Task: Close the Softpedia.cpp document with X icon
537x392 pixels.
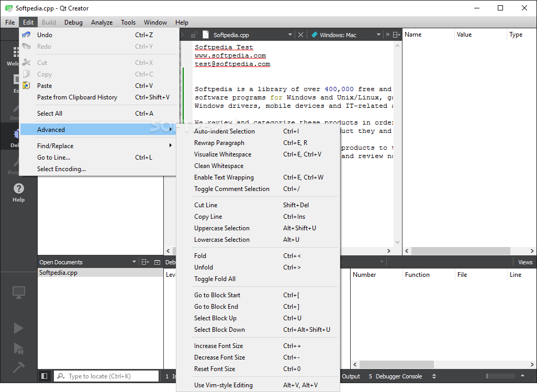Action: click(300, 35)
